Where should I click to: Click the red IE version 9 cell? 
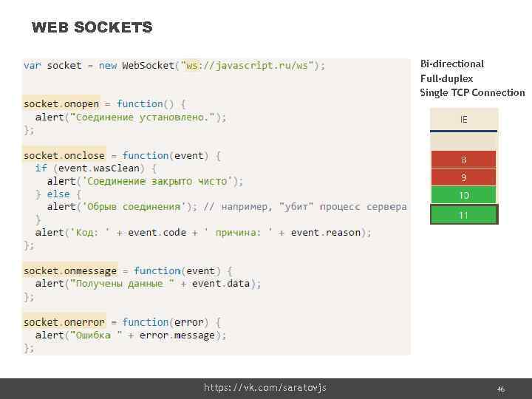[464, 178]
